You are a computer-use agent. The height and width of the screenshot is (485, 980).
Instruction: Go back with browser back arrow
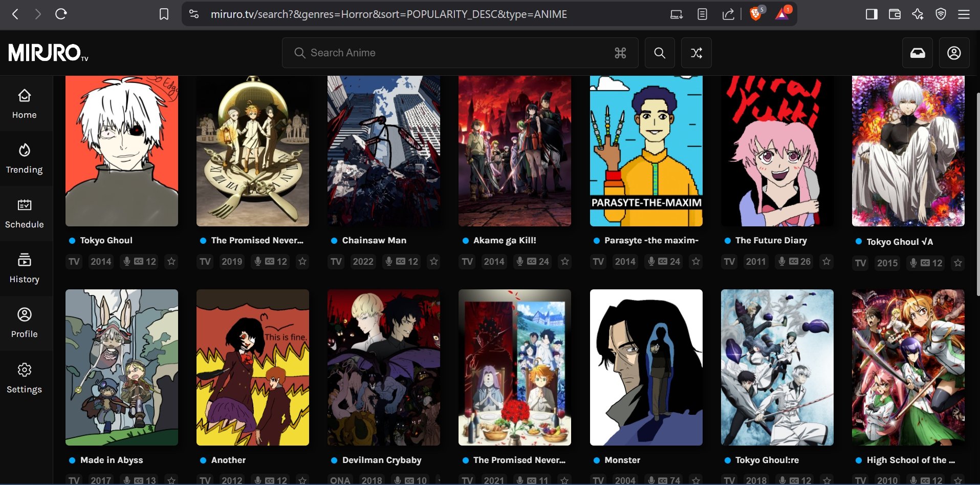pos(15,14)
